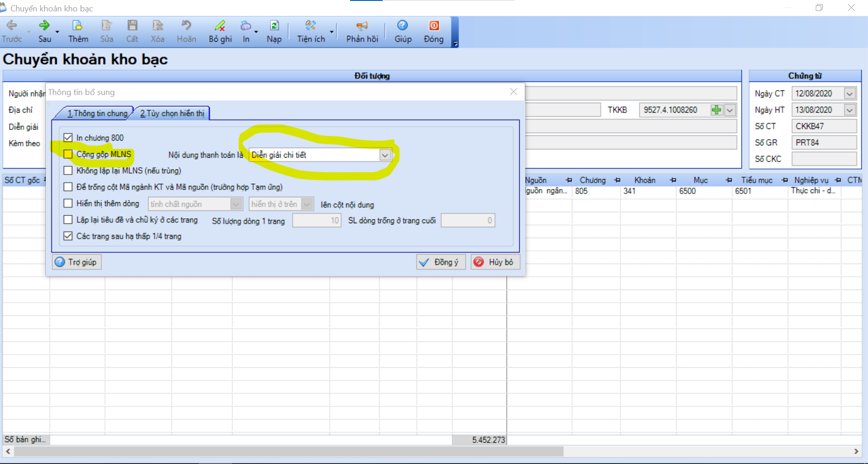Click the Giúp help icon
This screenshot has height=464, width=868.
click(403, 26)
